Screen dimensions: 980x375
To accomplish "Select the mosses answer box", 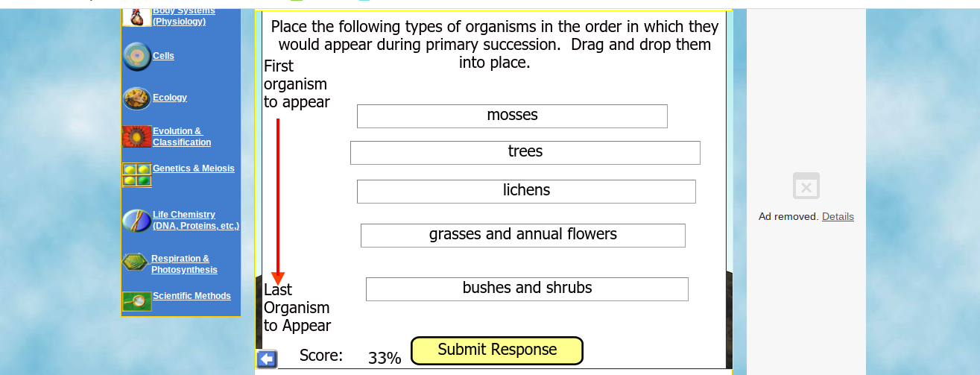I will 512,116.
